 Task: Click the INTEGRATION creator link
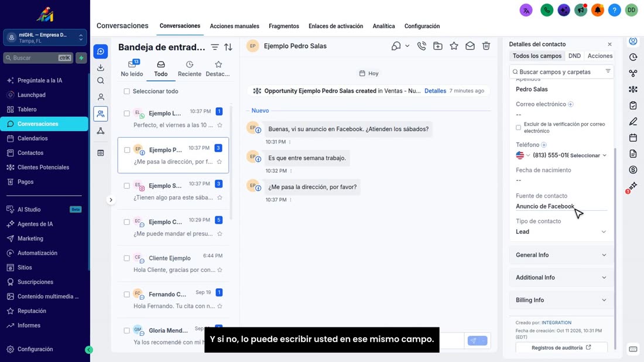(x=556, y=323)
